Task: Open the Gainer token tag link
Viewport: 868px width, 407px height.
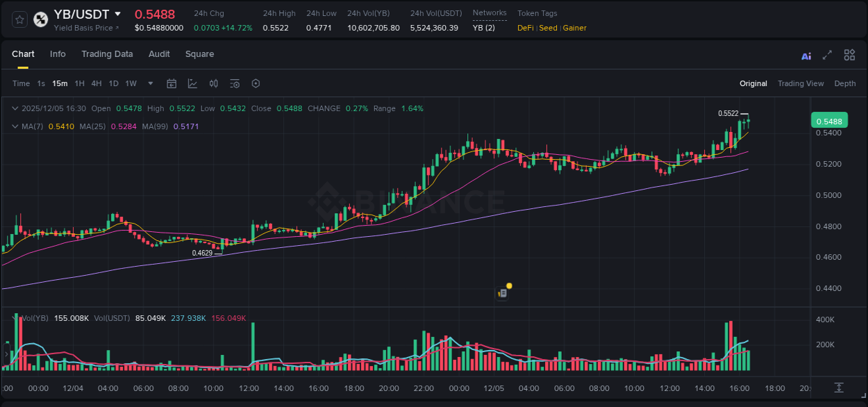Action: click(575, 28)
